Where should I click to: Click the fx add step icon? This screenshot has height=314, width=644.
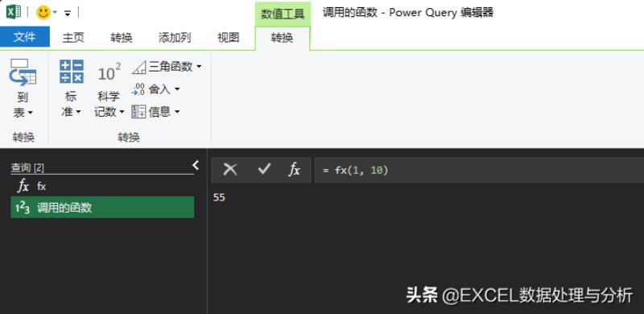click(x=294, y=169)
